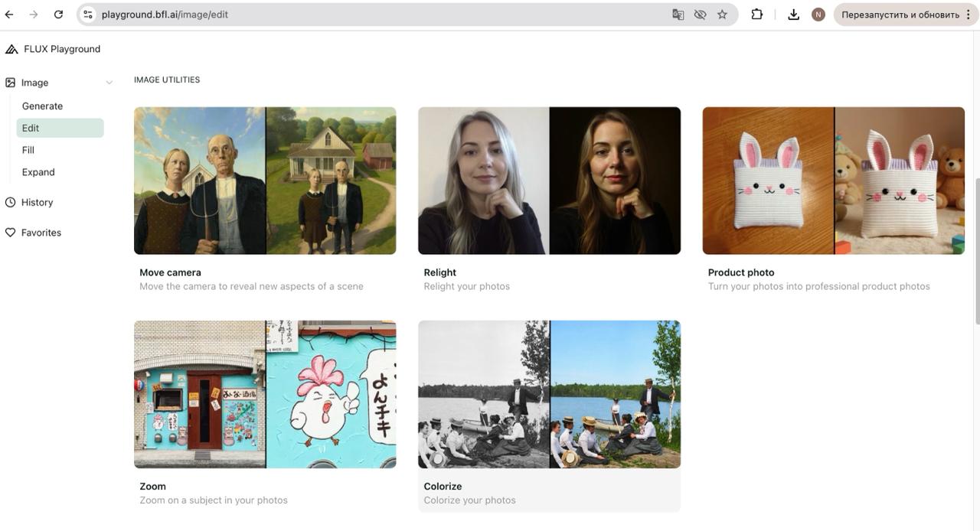980x531 pixels.
Task: Open the Move camera utility title
Action: 170,272
